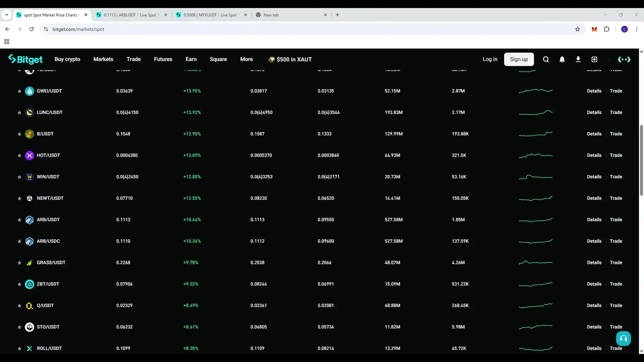Switch to the MYXUSDT browser tab
Image resolution: width=644 pixels, height=362 pixels.
212,15
